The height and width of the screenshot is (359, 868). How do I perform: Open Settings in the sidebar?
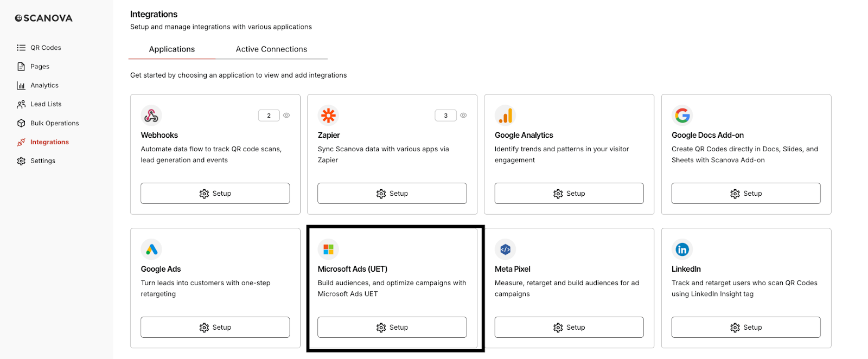point(43,161)
